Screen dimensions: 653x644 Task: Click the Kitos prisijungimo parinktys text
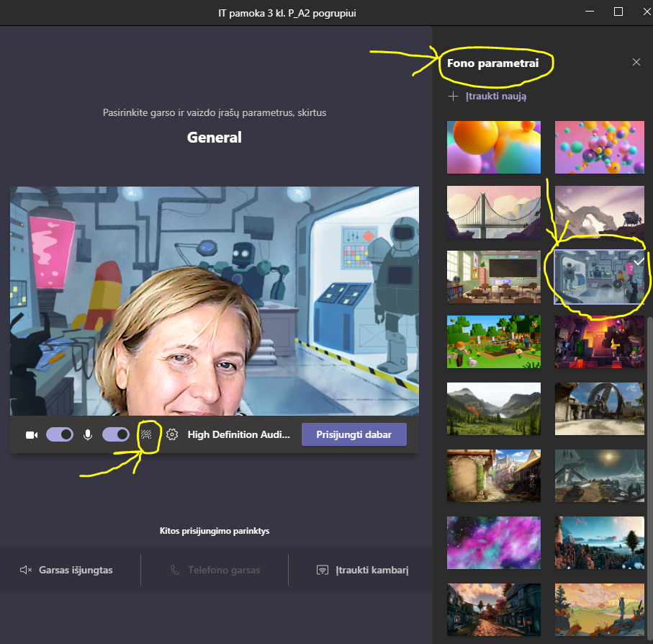(x=215, y=531)
